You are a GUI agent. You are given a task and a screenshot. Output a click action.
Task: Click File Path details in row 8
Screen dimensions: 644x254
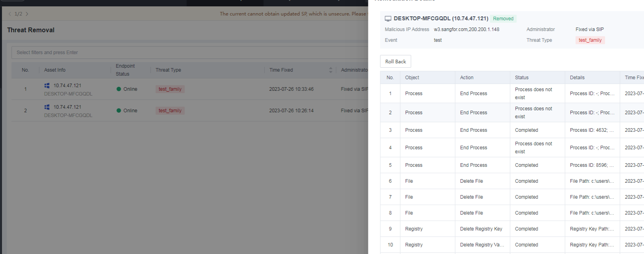(x=592, y=213)
